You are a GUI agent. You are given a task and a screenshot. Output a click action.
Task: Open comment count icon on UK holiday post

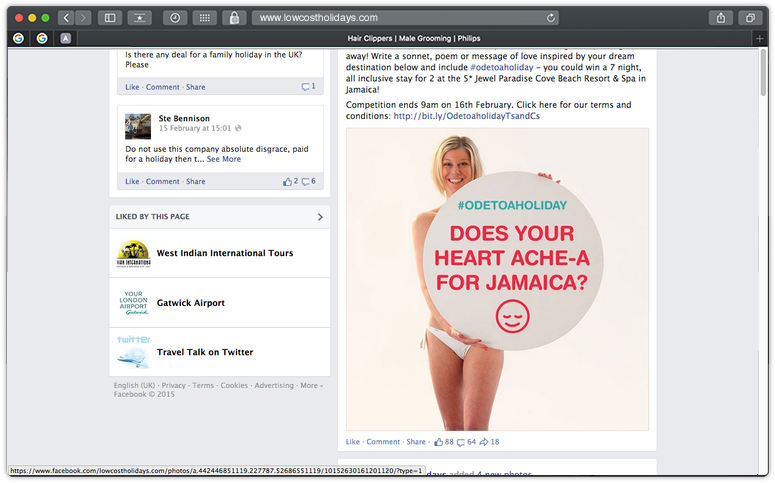point(308,87)
